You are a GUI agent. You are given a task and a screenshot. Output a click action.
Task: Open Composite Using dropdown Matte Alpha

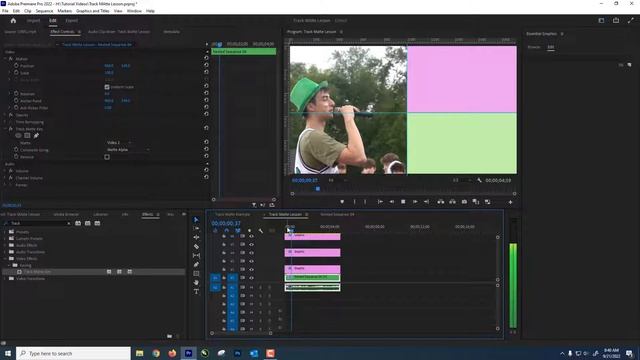click(128, 150)
